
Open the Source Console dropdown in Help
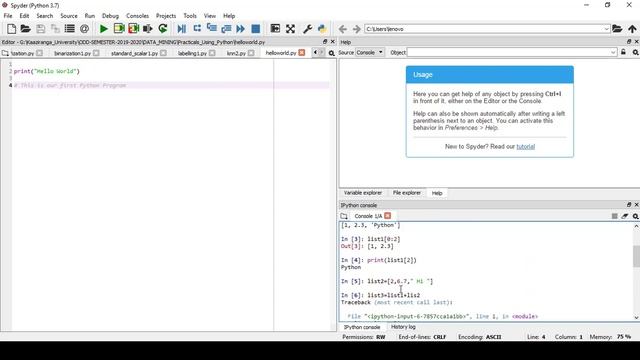tap(370, 52)
